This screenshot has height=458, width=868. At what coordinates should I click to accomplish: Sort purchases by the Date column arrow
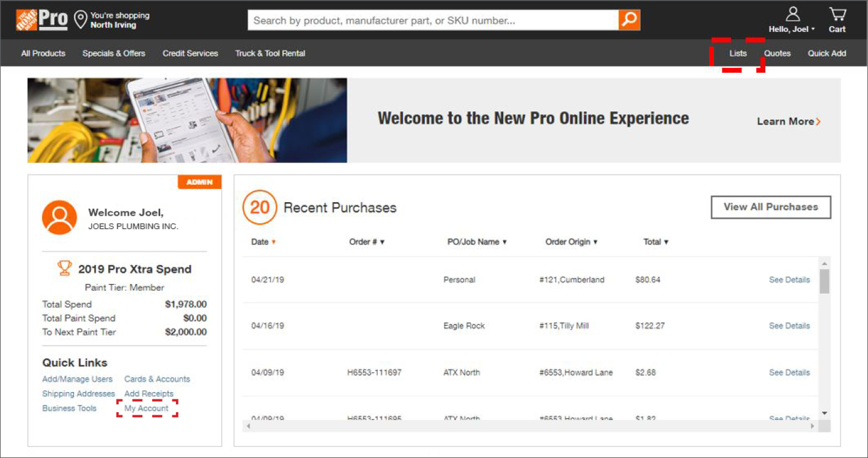point(273,242)
